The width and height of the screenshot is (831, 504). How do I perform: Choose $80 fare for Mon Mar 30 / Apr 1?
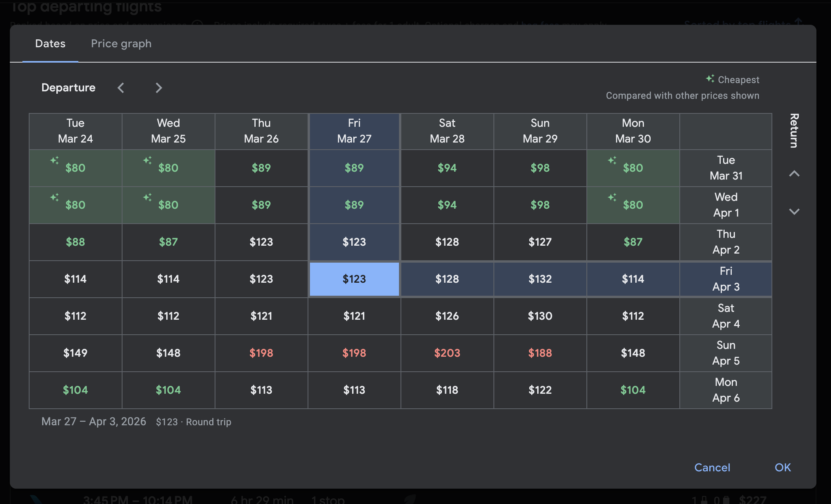pos(633,205)
